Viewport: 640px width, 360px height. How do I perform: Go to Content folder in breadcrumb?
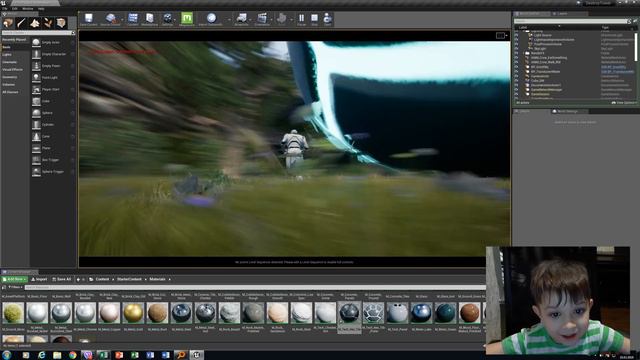point(102,279)
